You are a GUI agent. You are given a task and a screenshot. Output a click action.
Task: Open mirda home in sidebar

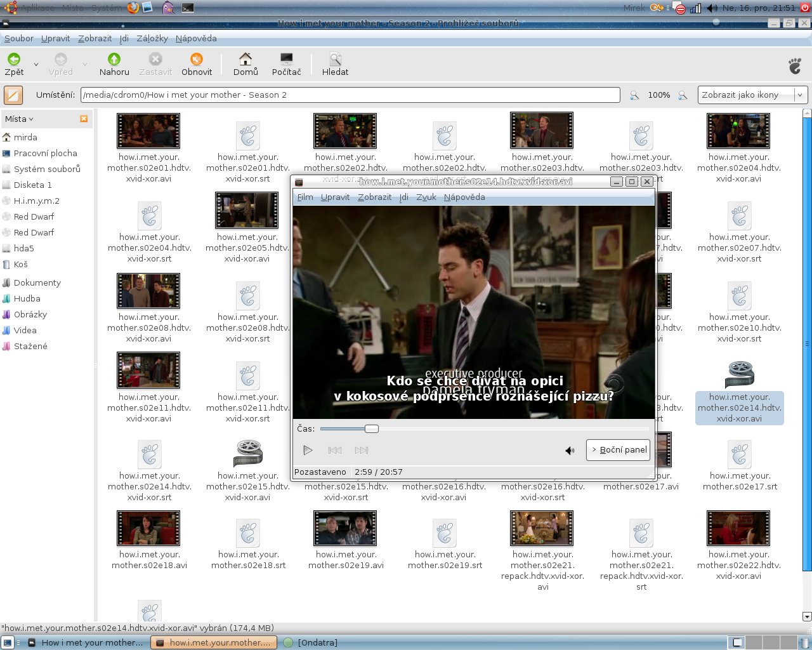pos(25,137)
